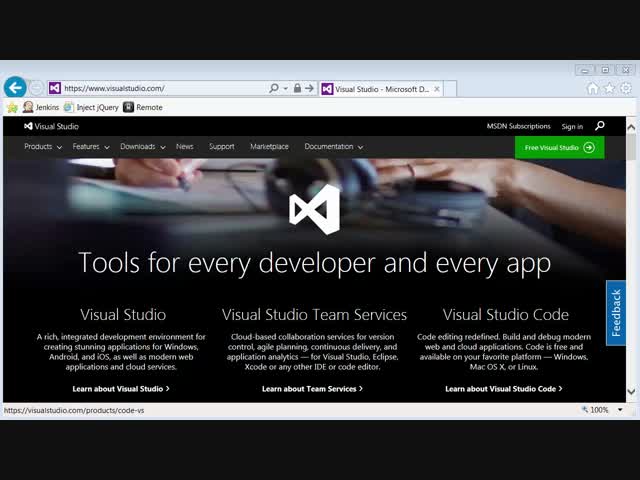Open the address bar autocomplete dropdown arrow
Viewport: 640px width, 480px height.
coord(286,89)
